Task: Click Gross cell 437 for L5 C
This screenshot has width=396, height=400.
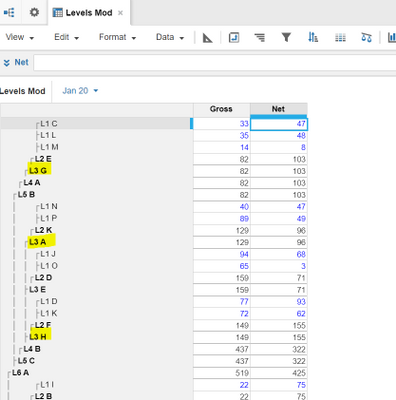Action: point(222,361)
